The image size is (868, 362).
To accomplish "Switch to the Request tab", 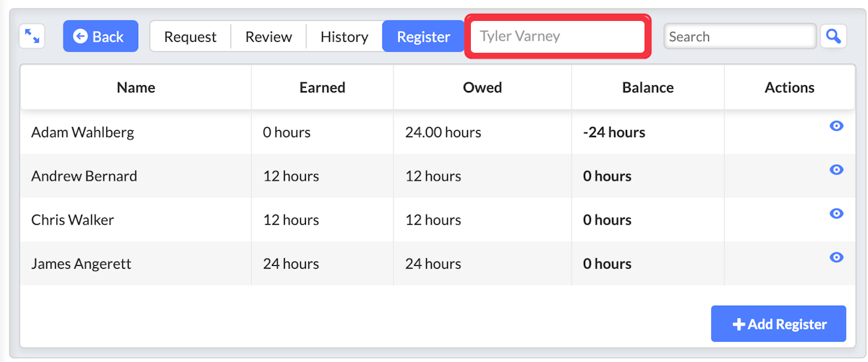I will point(190,36).
